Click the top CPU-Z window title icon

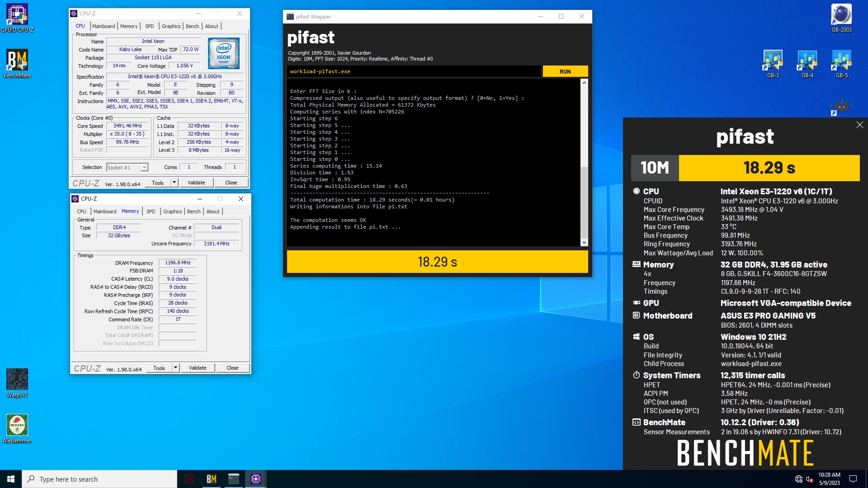pos(74,14)
